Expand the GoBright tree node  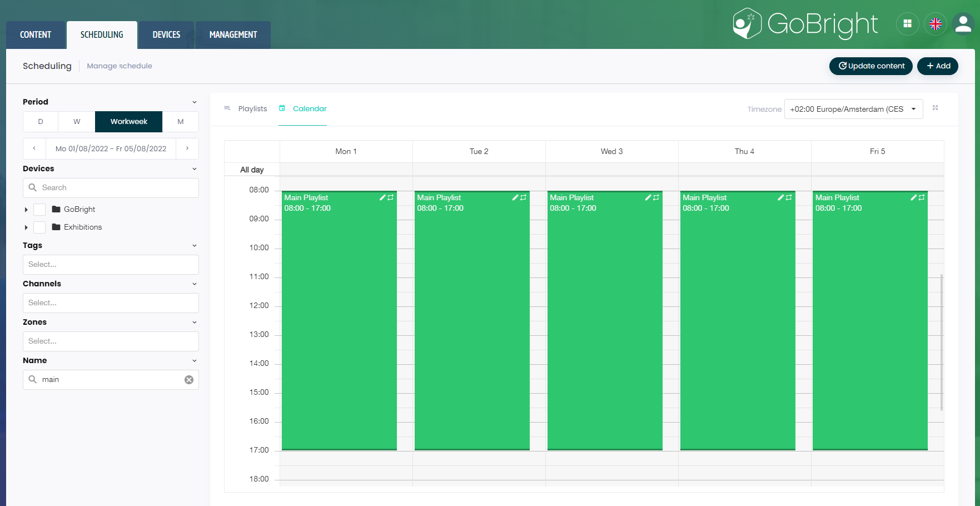tap(26, 210)
